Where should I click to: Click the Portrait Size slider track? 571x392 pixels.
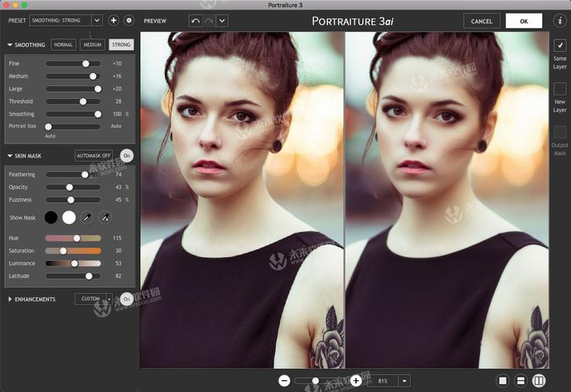click(x=73, y=126)
